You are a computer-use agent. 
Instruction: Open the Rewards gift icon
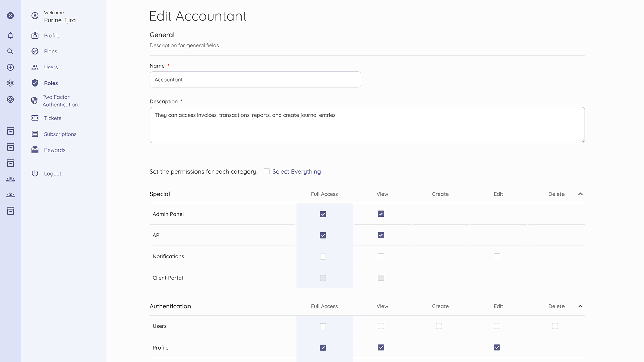click(x=35, y=150)
